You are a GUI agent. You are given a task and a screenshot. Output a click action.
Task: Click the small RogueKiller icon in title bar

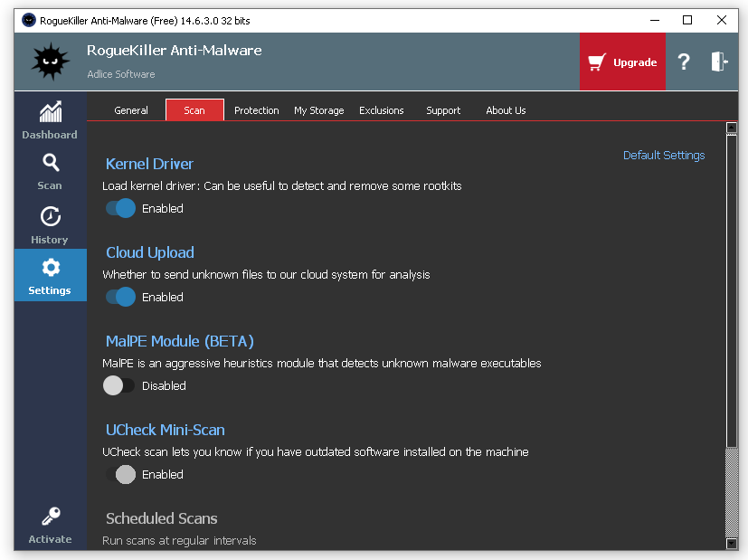click(x=29, y=20)
